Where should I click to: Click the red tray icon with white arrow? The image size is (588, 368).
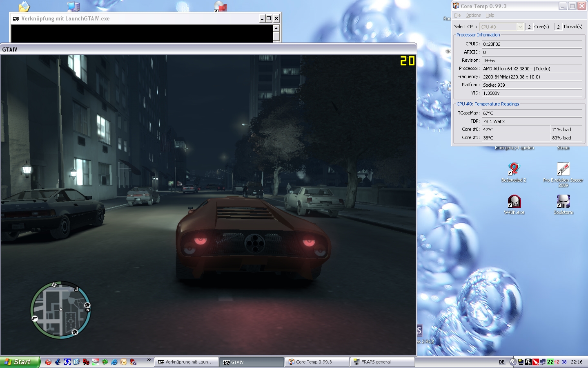(536, 362)
